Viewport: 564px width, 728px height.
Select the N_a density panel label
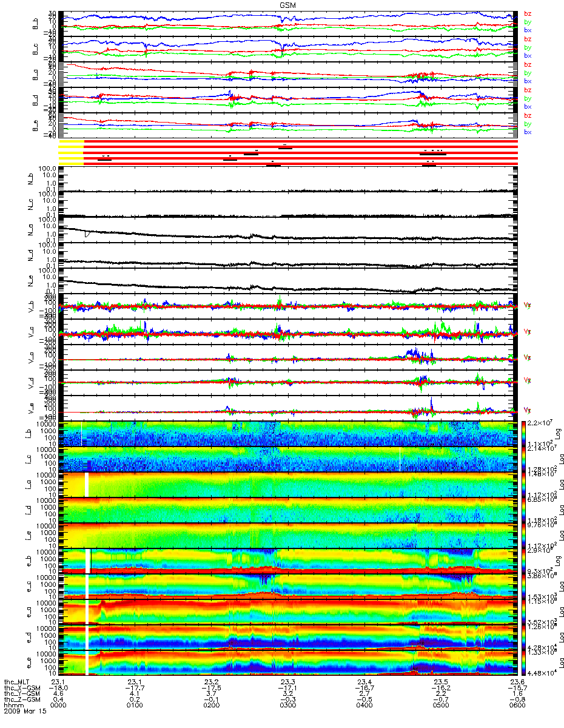pyautogui.click(x=30, y=230)
